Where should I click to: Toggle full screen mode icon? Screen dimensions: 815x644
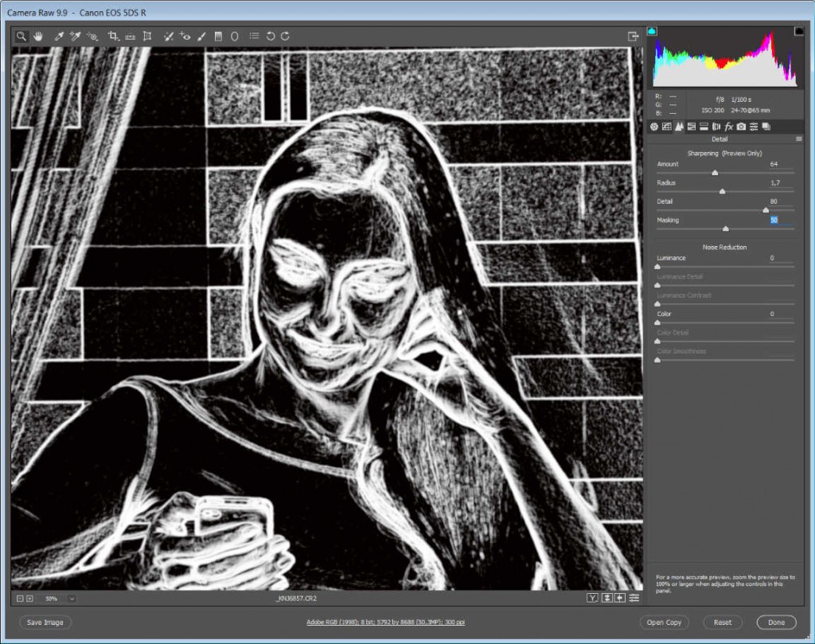[634, 36]
